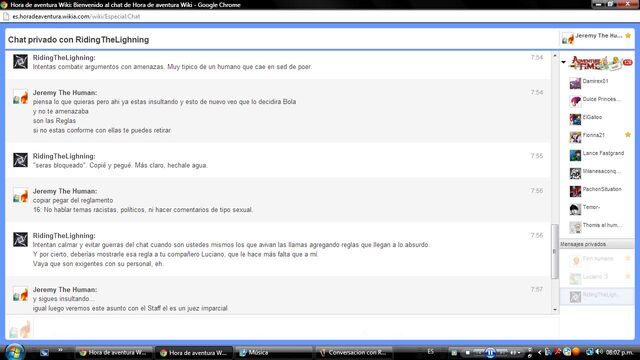640x360 pixels.
Task: Click the chat message input box
Action: click(296, 328)
